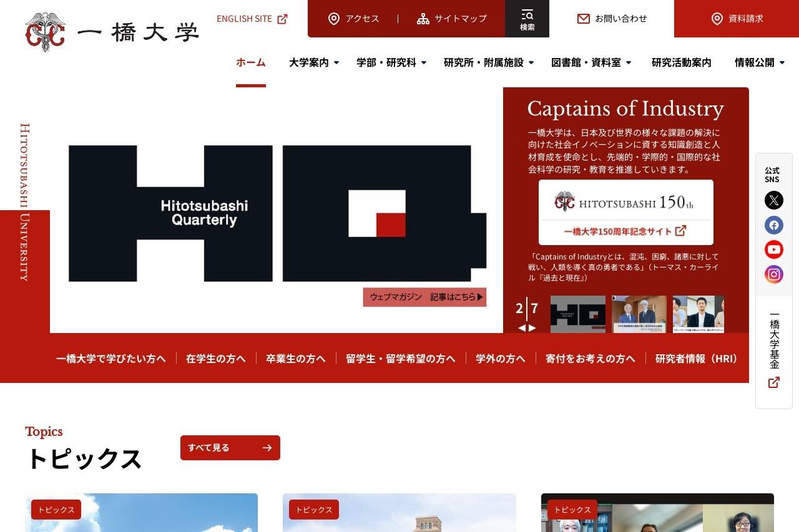
Task: Click the map pin icon for アクセス
Action: (x=334, y=19)
